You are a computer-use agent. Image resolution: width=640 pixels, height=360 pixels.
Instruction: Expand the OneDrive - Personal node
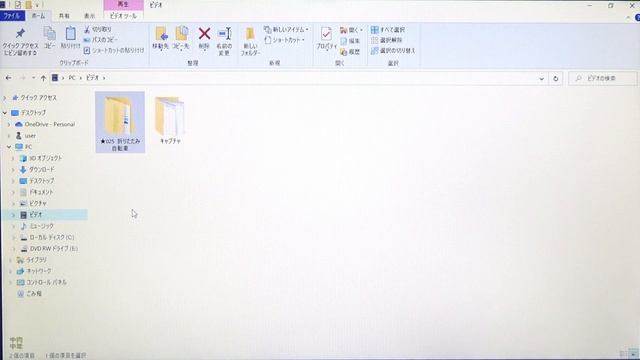[9, 124]
